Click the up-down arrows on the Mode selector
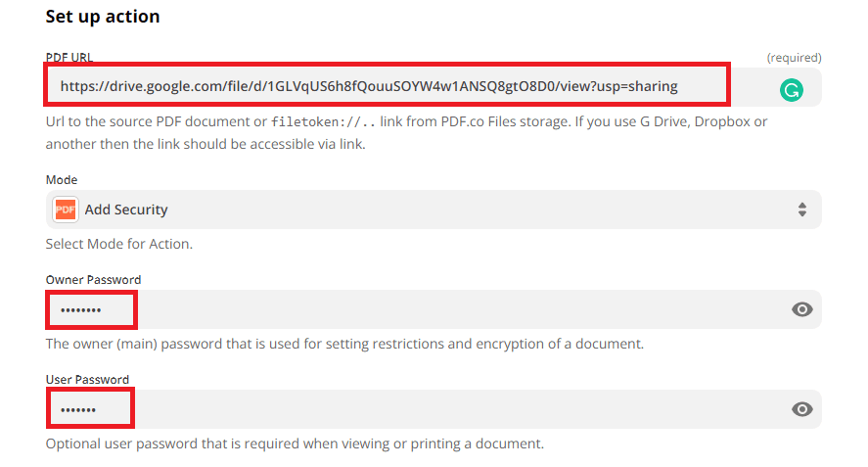Screen dimensions: 868x467 coord(802,210)
